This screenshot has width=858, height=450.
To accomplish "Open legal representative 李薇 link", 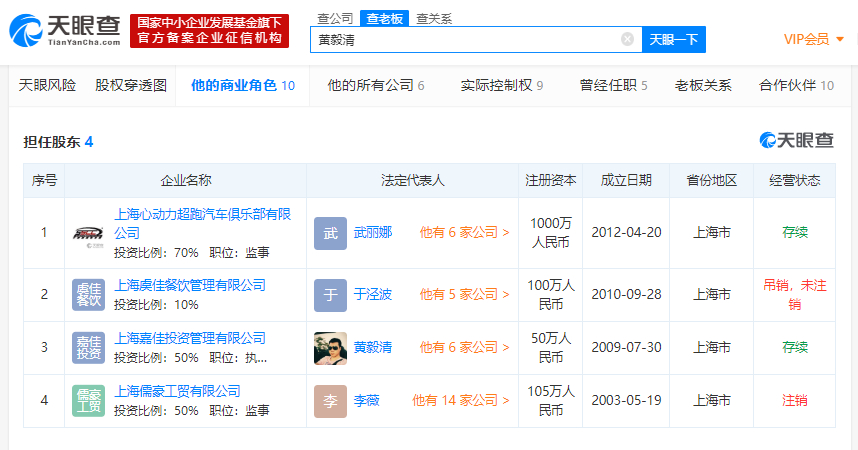I will point(367,401).
